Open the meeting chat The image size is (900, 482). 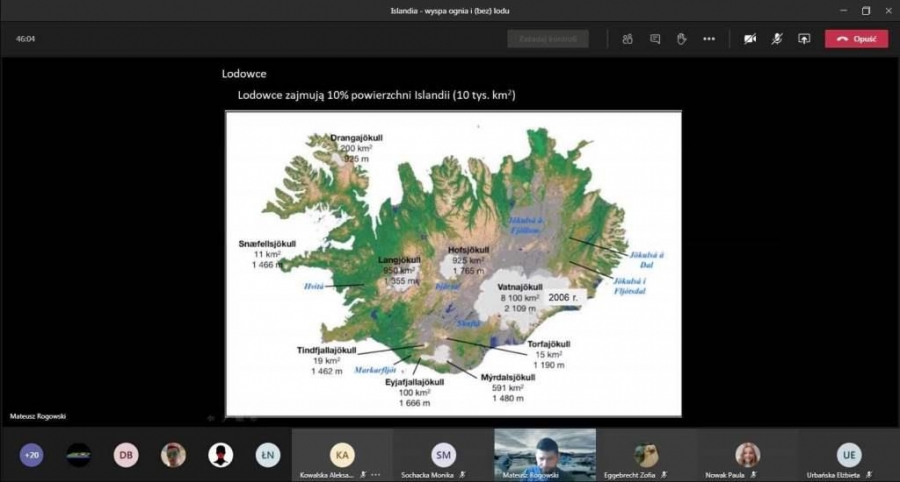[655, 39]
